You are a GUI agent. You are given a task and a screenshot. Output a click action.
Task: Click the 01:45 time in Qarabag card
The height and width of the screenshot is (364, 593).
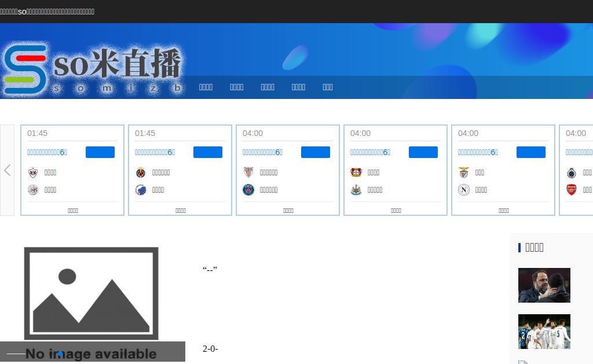37,134
